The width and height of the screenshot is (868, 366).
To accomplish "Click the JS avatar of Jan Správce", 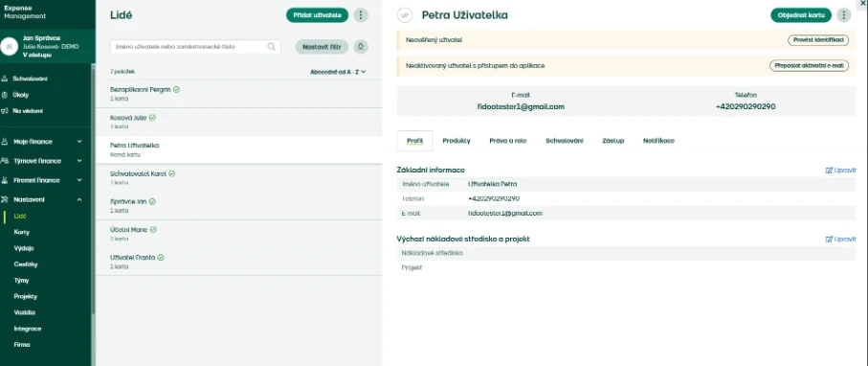I will pyautogui.click(x=9, y=47).
